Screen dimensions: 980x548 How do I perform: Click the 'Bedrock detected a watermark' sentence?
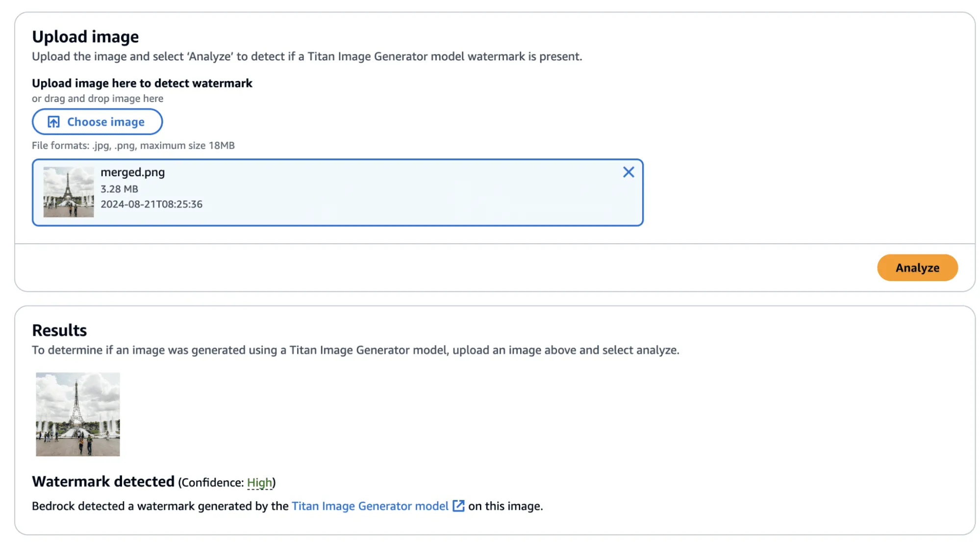(x=160, y=506)
